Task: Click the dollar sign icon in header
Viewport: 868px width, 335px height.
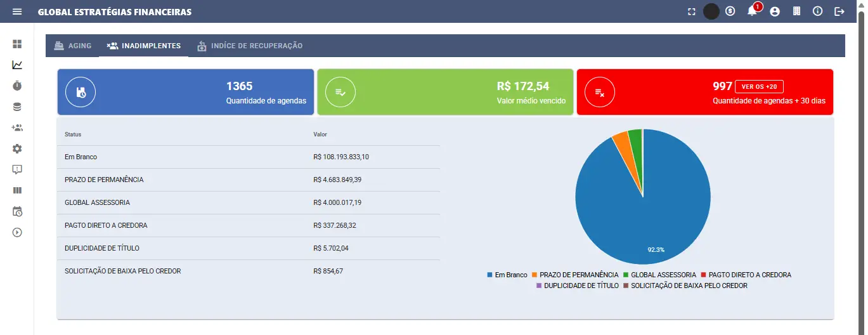Action: 730,11
